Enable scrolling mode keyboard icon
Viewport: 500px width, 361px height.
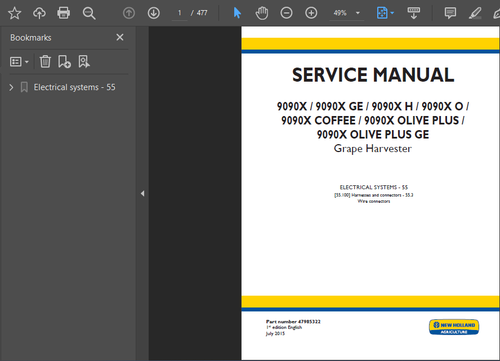(414, 13)
